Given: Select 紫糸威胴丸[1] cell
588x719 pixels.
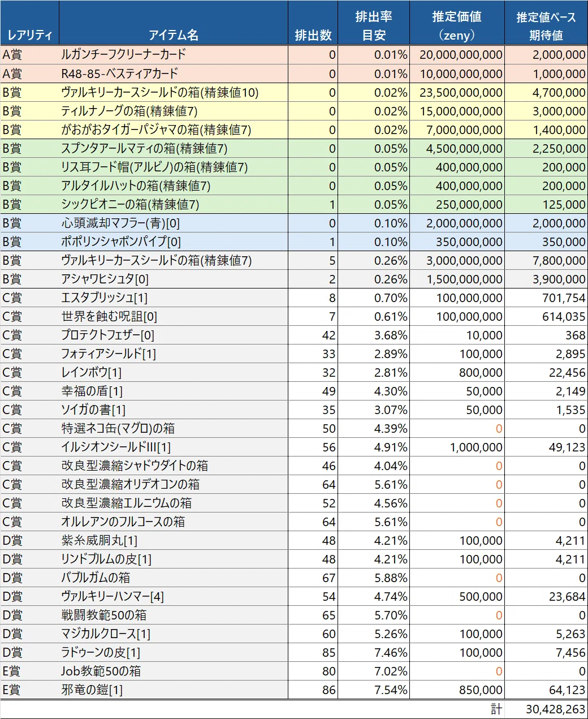Looking at the screenshot, I should (x=174, y=540).
